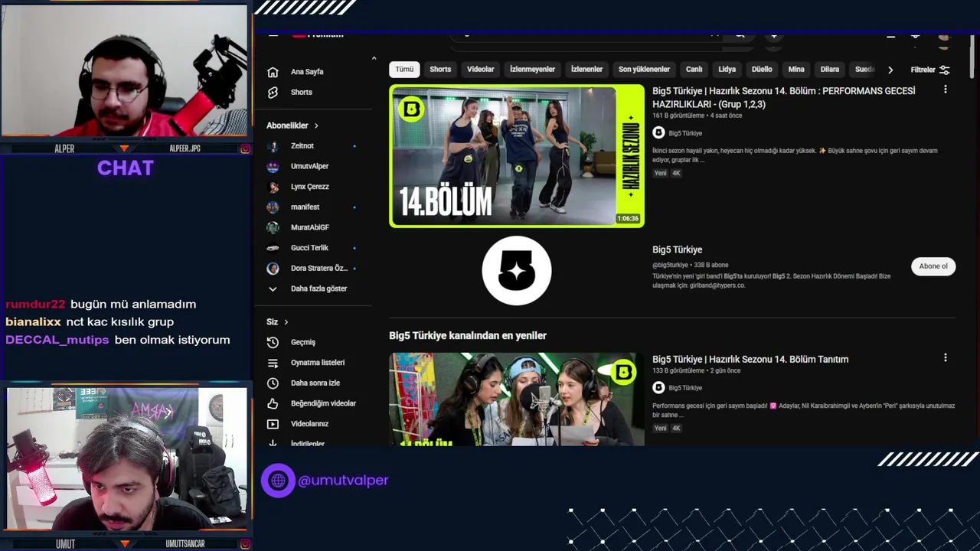Screen dimensions: 980x551
Task: Select the Tümü filter chip
Action: click(x=404, y=69)
